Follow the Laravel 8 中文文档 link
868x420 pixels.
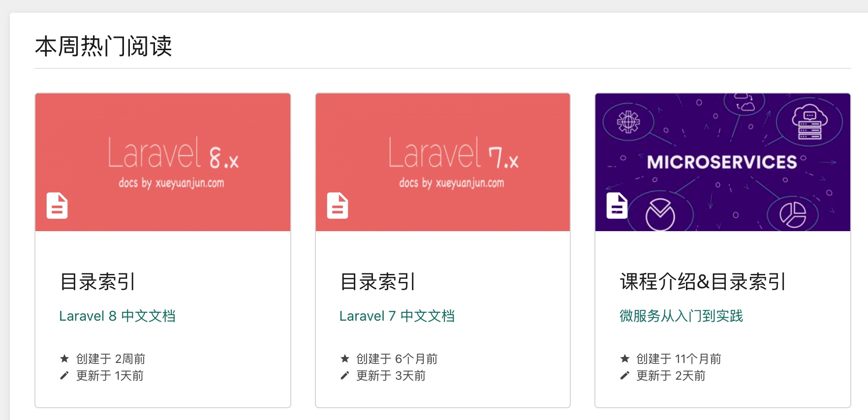click(x=118, y=316)
